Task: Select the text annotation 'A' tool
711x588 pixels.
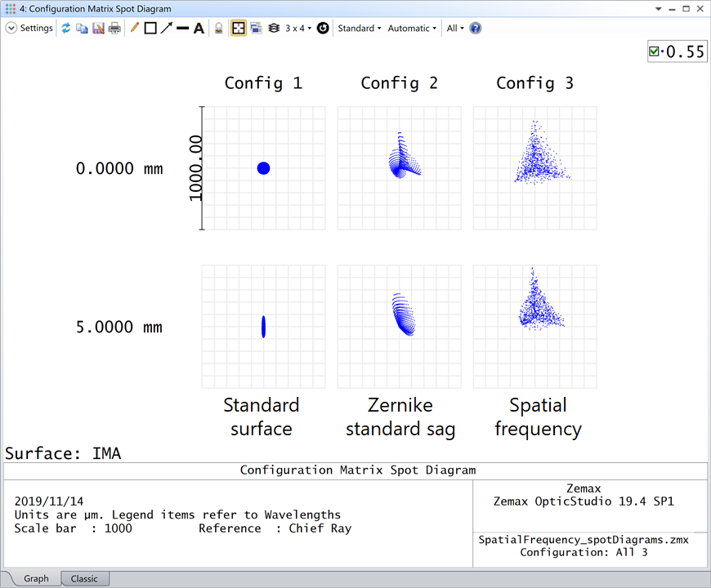Action: click(x=199, y=28)
